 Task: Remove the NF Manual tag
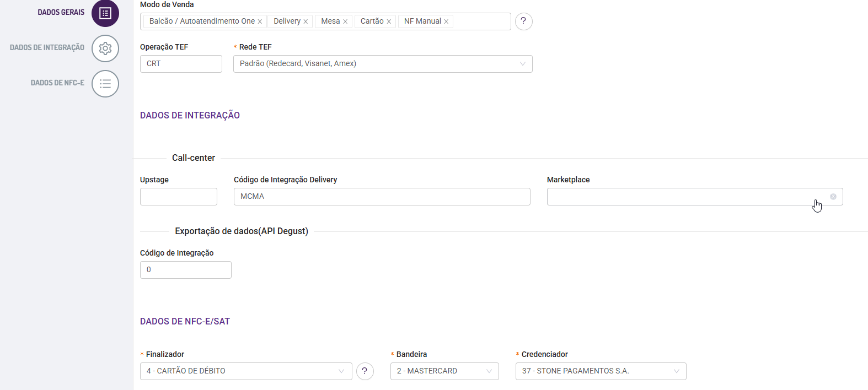pos(446,21)
